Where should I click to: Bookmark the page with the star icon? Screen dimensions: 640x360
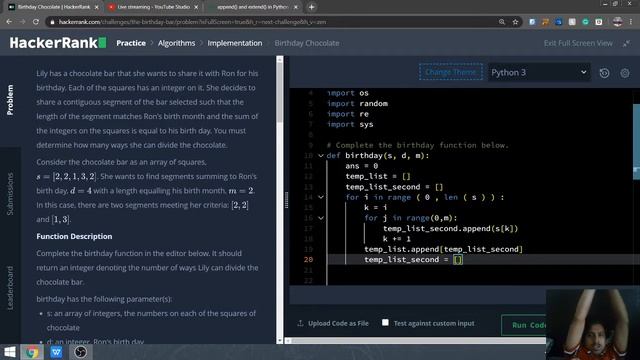coord(515,22)
